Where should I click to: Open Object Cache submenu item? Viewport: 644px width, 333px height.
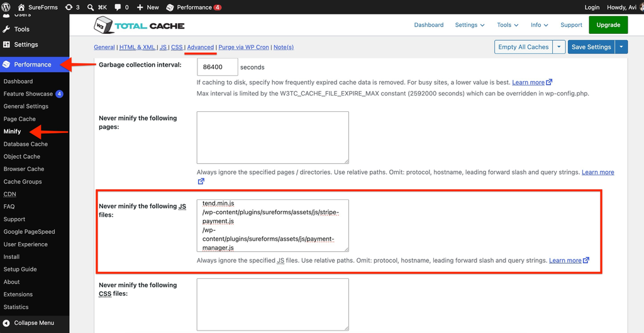click(22, 156)
